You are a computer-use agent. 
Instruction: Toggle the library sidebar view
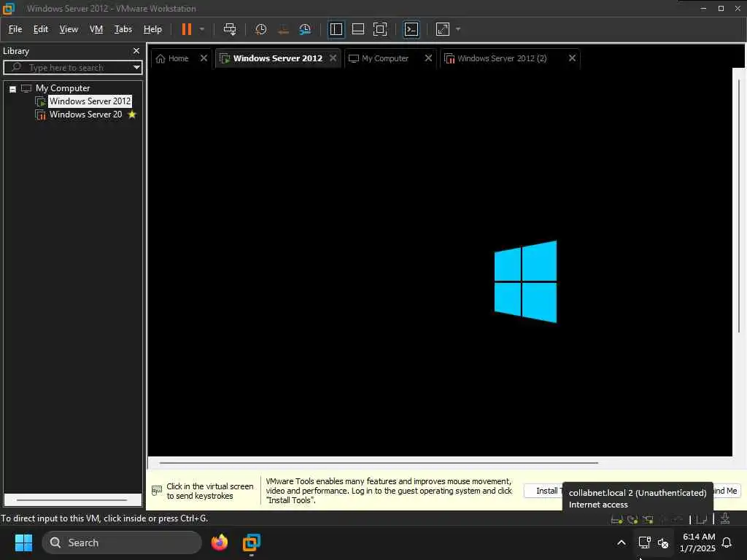336,29
